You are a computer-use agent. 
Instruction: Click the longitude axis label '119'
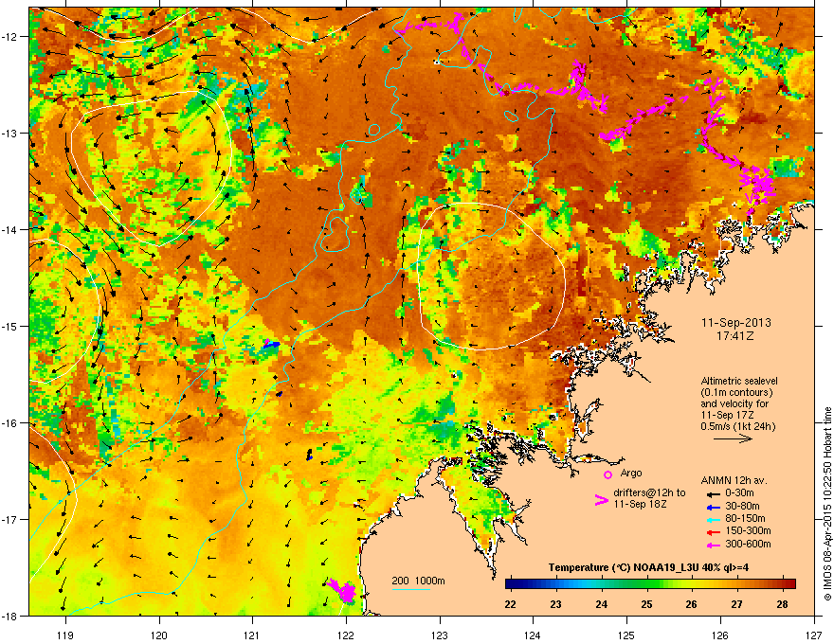click(x=66, y=635)
